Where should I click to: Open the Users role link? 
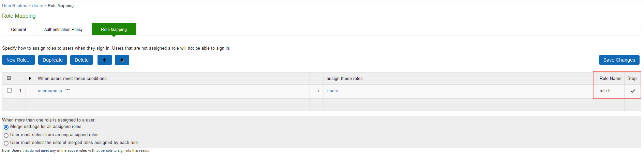click(x=332, y=91)
